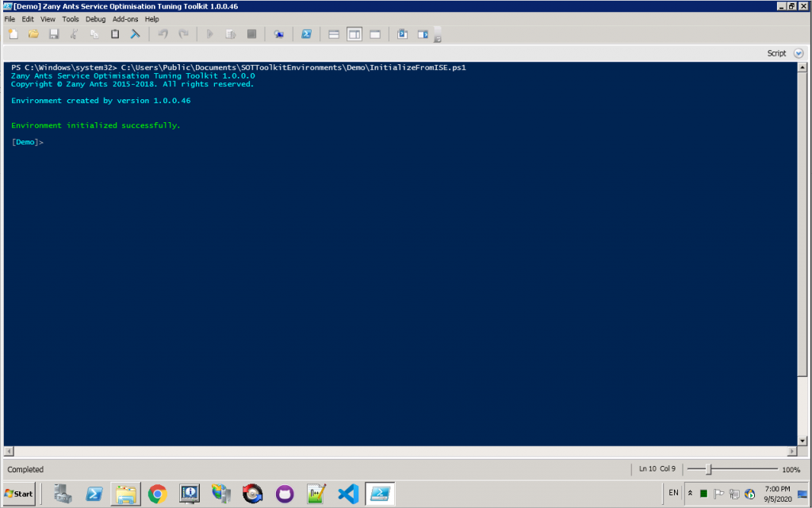This screenshot has width=812, height=508.
Task: Show Command Window toolbar icon
Action: click(402, 34)
